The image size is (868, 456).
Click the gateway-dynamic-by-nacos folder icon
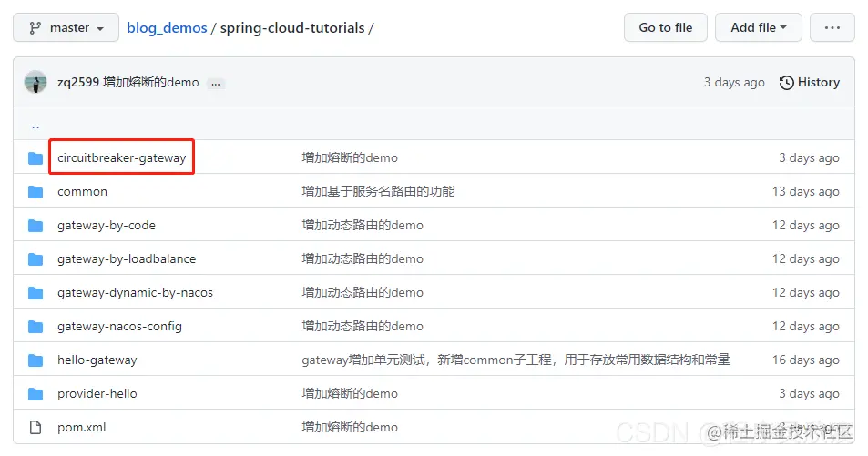point(36,293)
